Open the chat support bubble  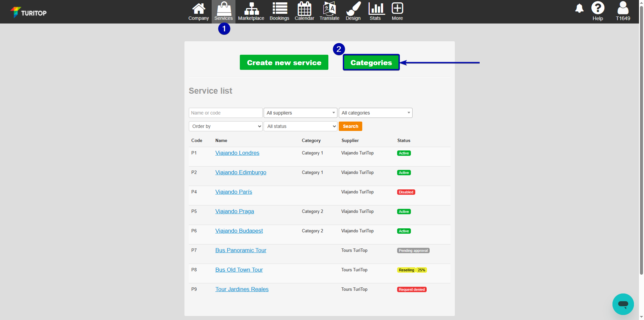[623, 304]
